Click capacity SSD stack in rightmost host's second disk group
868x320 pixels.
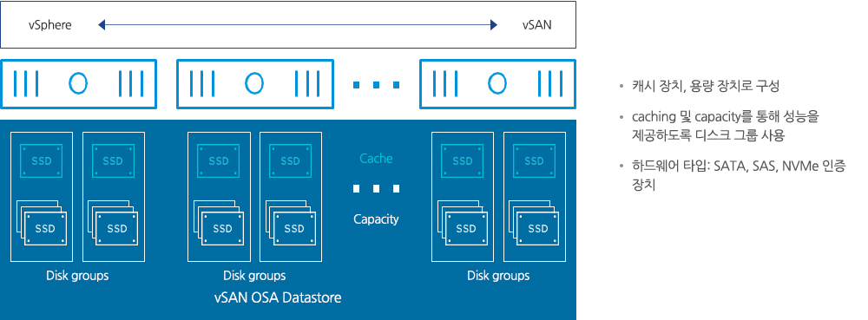(534, 223)
